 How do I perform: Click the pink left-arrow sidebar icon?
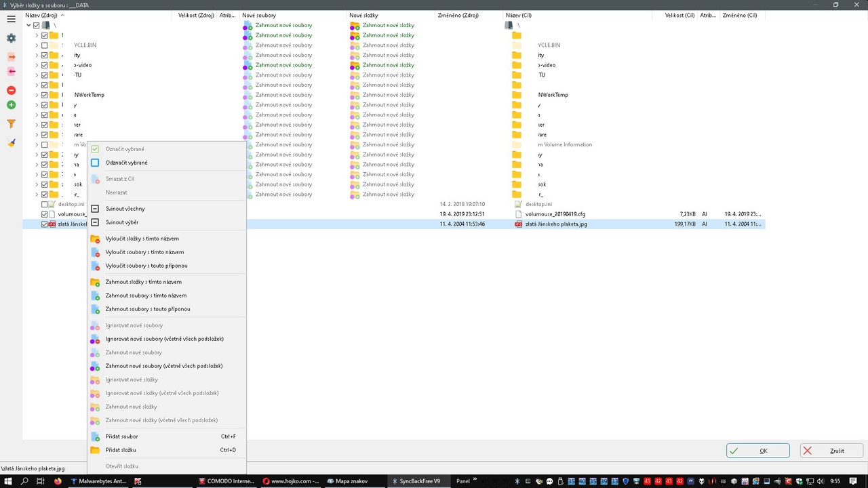click(11, 71)
